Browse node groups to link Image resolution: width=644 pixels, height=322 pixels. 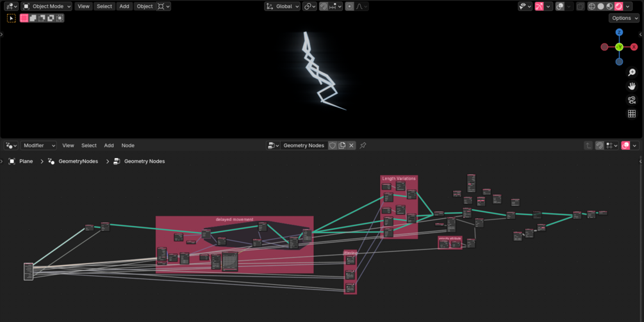tap(273, 145)
